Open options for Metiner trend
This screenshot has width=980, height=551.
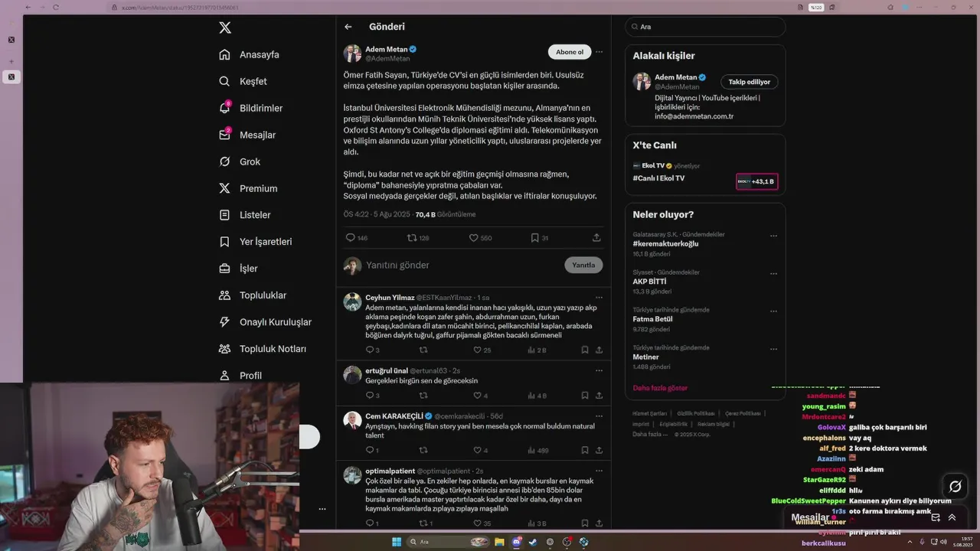773,348
